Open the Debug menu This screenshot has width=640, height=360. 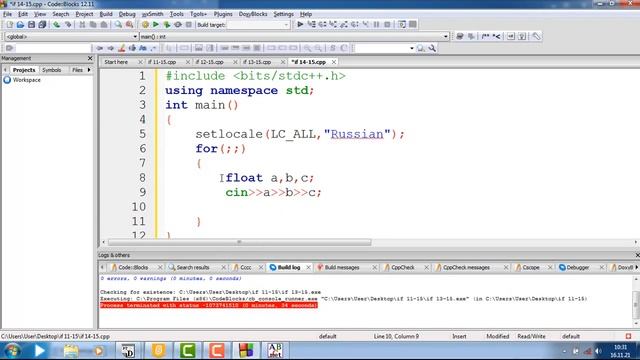[x=127, y=14]
